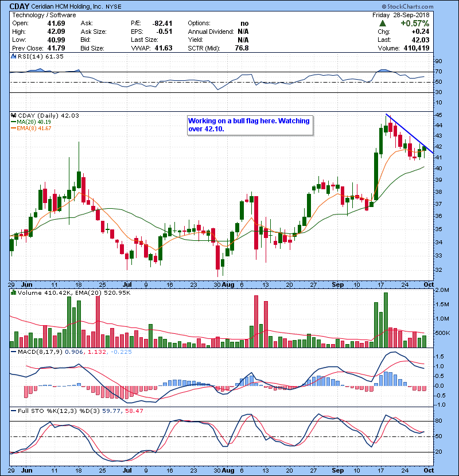Screen dimensions: 459x476
Task: Click the green up-triangle change arrow
Action: pos(383,24)
